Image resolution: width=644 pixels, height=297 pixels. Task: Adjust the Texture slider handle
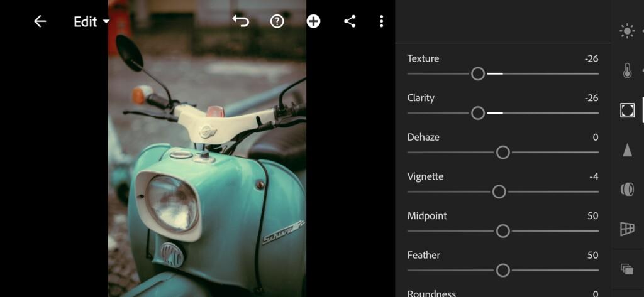(x=478, y=74)
